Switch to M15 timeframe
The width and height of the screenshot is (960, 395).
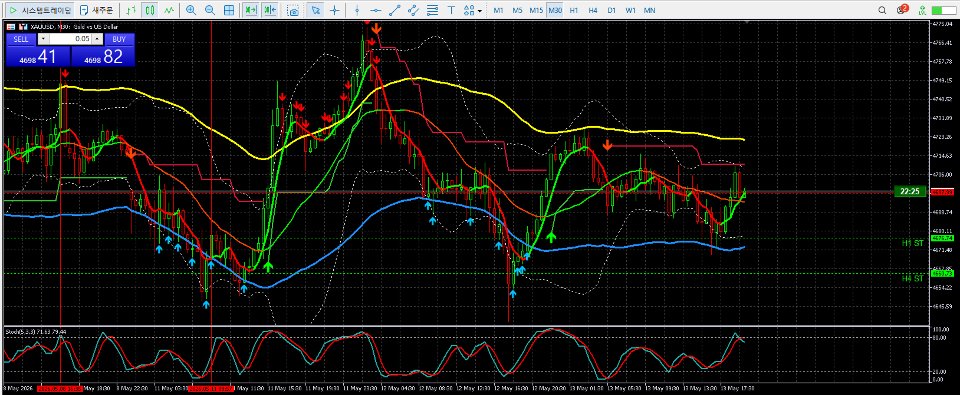click(x=536, y=10)
